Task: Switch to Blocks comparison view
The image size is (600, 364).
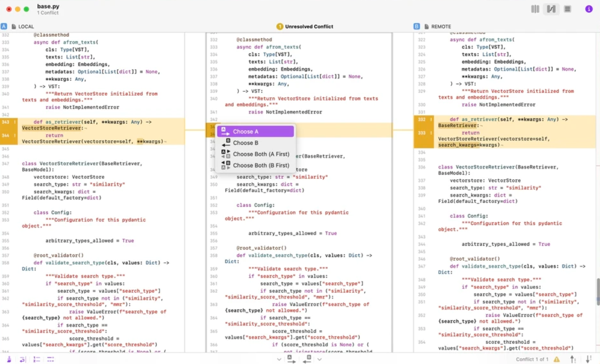Action: tap(535, 9)
